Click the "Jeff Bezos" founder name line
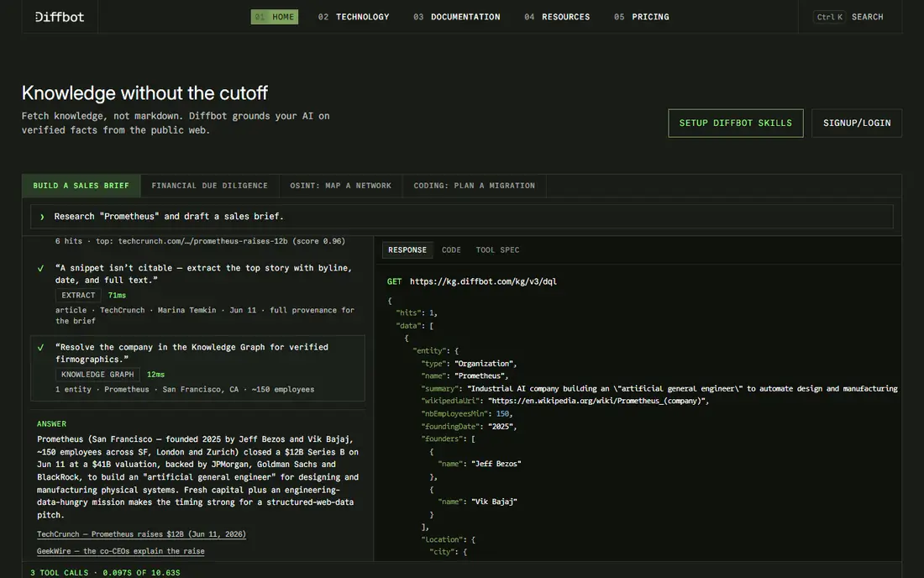Screen dimensions: 924x578 pyautogui.click(x=480, y=465)
